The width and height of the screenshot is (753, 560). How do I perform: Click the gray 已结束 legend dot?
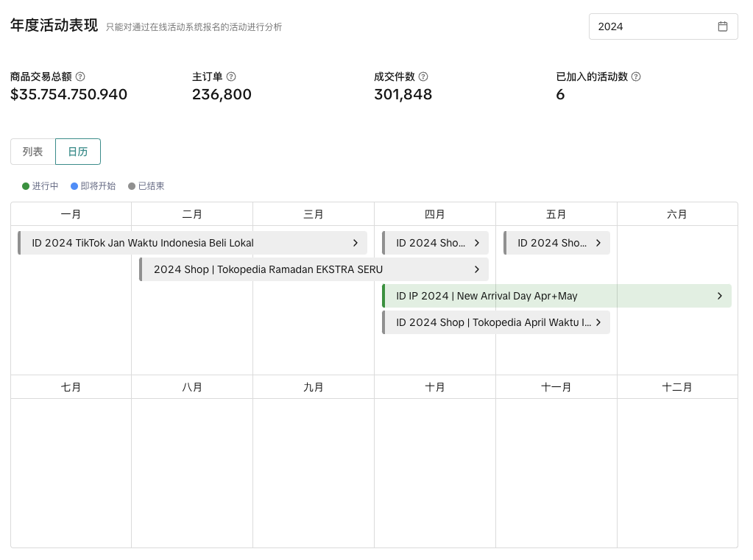click(x=132, y=186)
